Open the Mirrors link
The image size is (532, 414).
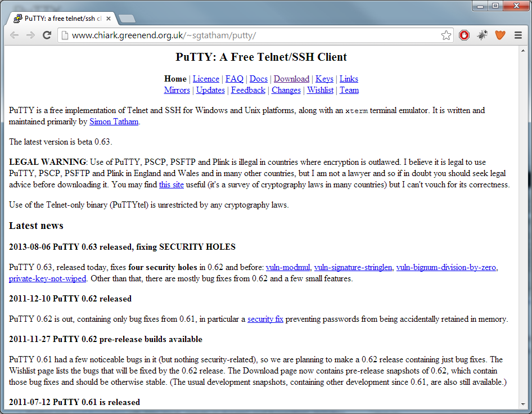pos(177,90)
